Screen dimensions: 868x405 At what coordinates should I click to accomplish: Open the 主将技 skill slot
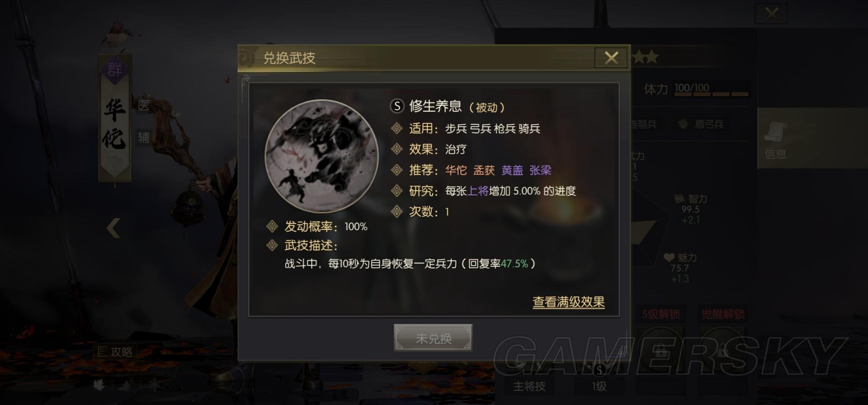(529, 386)
